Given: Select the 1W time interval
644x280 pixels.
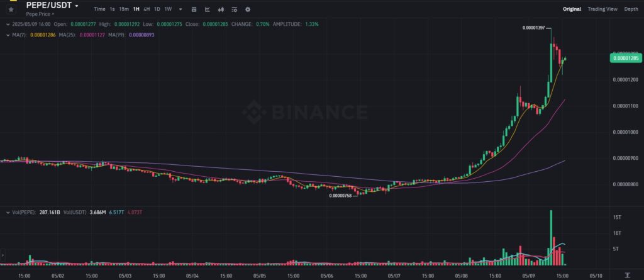Looking at the screenshot, I should point(168,9).
